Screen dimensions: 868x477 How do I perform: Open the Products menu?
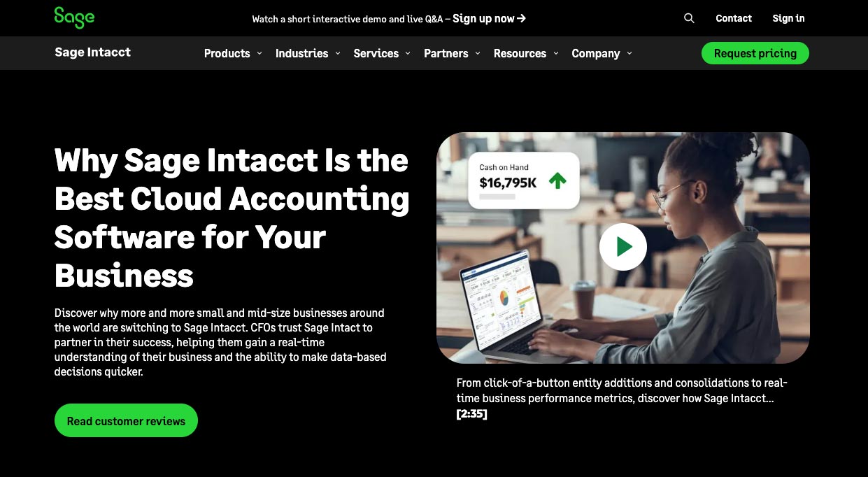(227, 53)
